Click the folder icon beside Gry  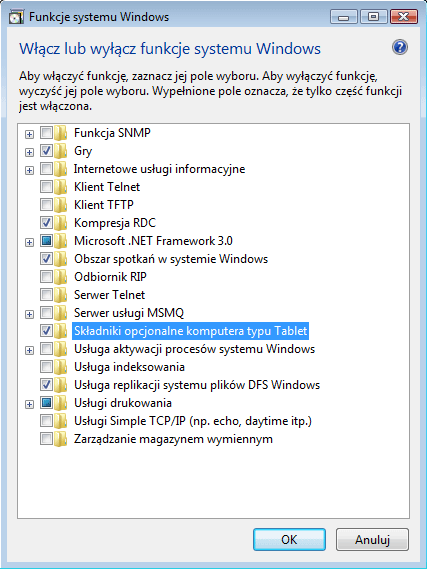(x=61, y=151)
